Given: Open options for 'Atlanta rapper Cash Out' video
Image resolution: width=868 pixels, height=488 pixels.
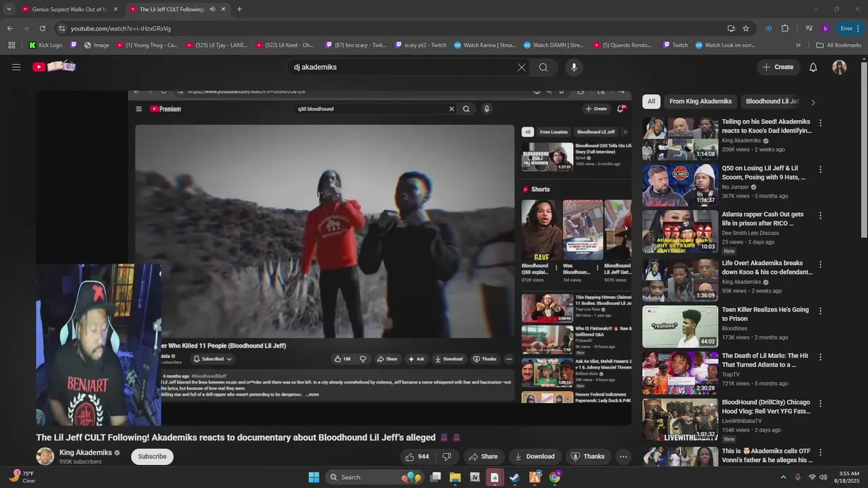Looking at the screenshot, I should click(x=821, y=216).
